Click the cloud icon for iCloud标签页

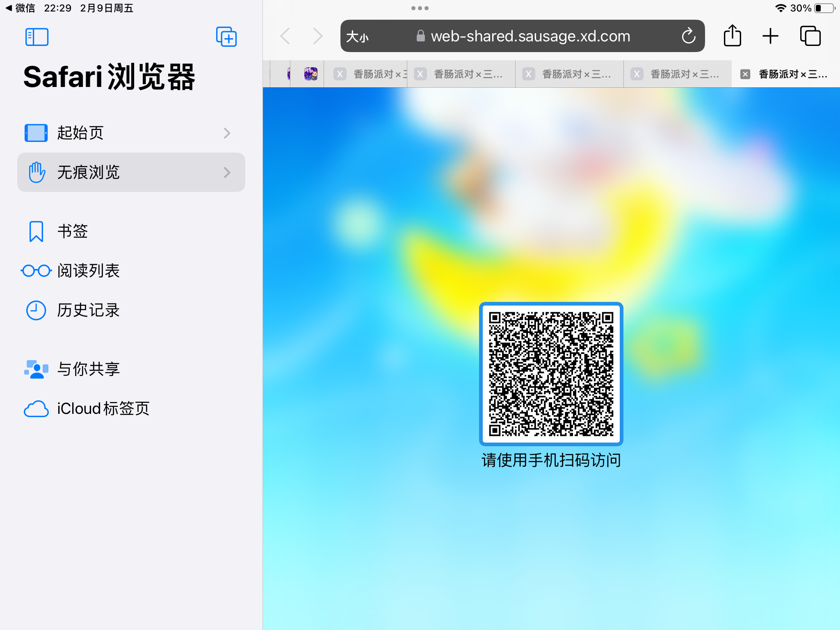tap(36, 409)
